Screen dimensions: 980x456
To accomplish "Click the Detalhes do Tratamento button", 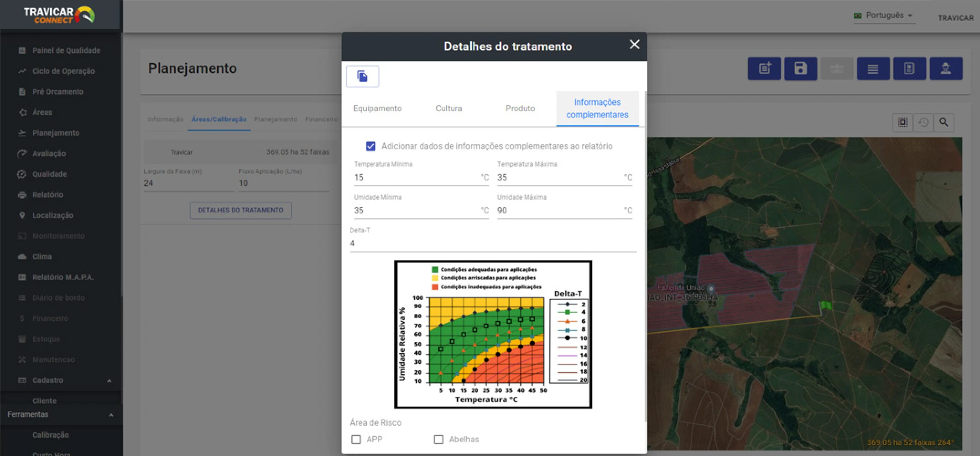I will click(x=240, y=210).
